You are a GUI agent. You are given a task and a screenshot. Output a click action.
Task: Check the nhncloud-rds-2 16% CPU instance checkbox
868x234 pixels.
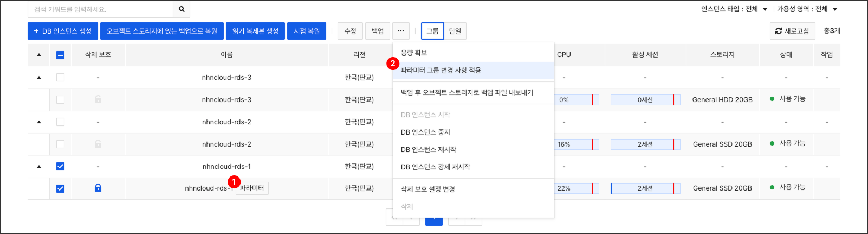tap(60, 144)
